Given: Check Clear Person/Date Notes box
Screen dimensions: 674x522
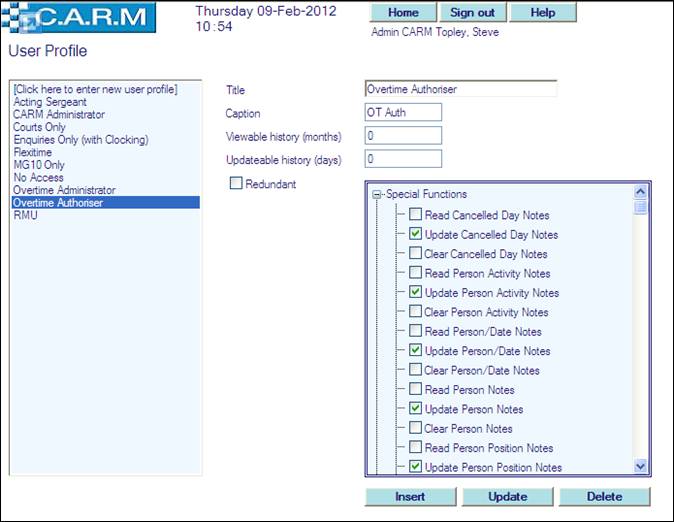Looking at the screenshot, I should [x=415, y=371].
